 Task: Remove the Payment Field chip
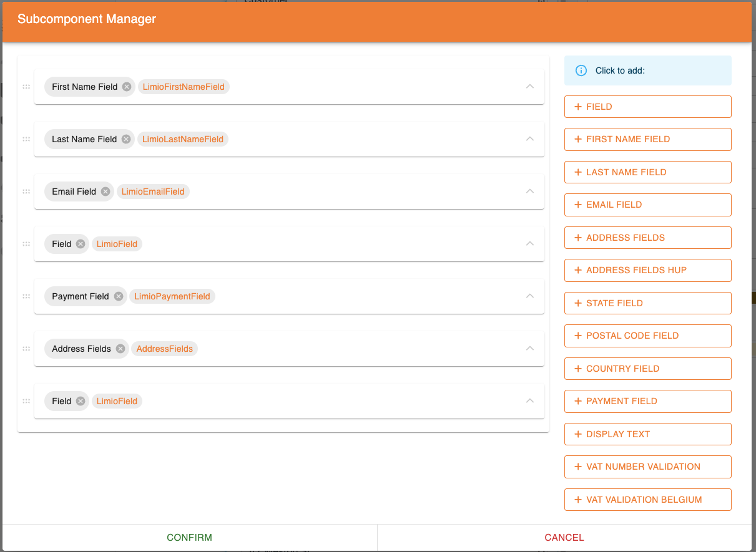pyautogui.click(x=119, y=296)
